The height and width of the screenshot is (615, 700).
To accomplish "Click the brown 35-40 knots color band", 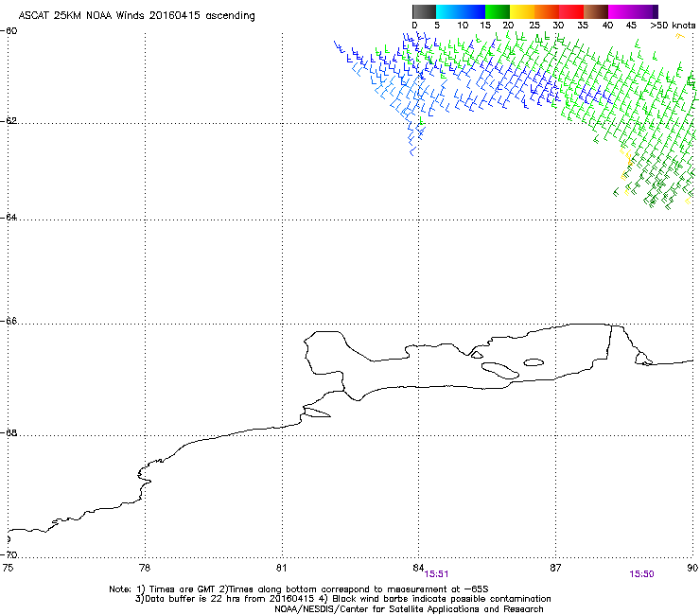I will pyautogui.click(x=596, y=11).
